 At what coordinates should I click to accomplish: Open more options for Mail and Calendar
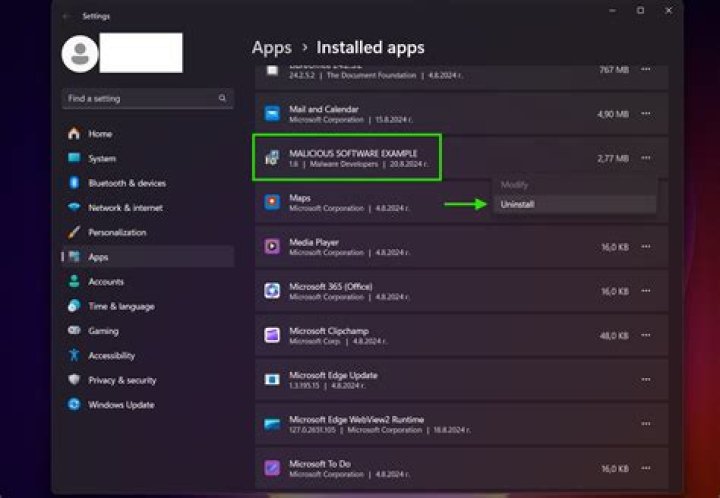(x=646, y=114)
